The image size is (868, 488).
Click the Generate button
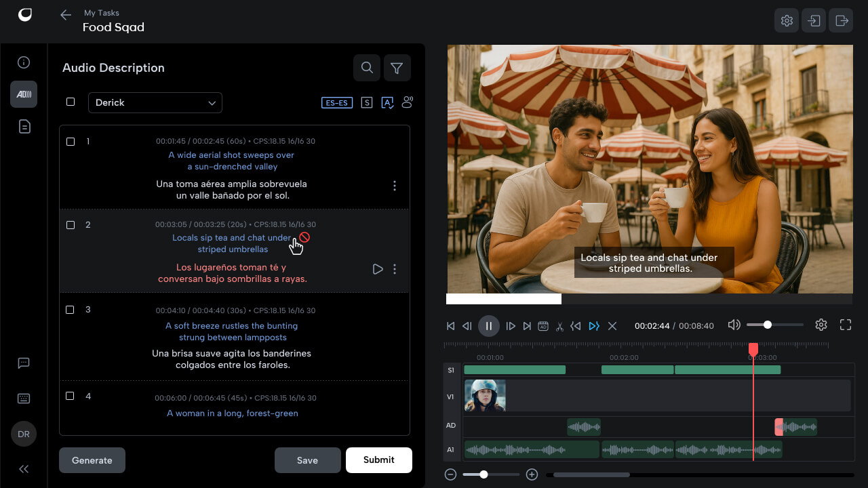click(x=92, y=460)
